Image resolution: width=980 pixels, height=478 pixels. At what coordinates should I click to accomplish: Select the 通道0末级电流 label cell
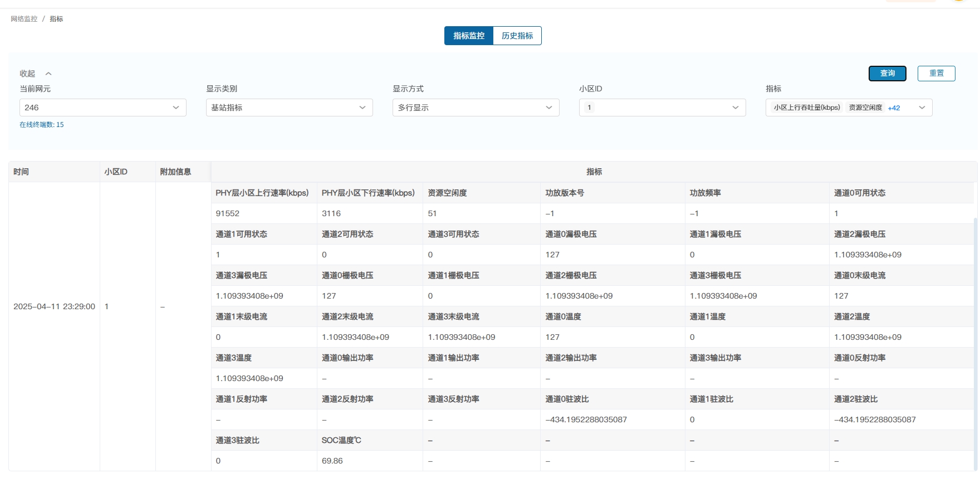coord(901,275)
